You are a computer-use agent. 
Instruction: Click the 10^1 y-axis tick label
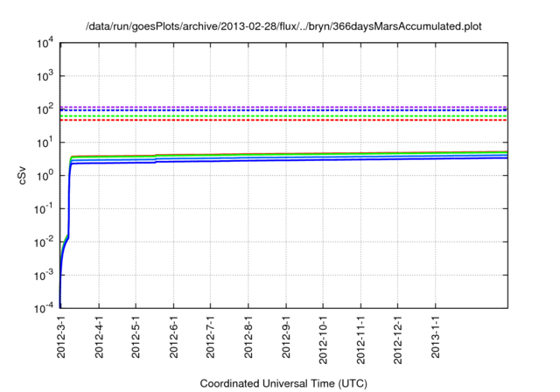coord(45,143)
